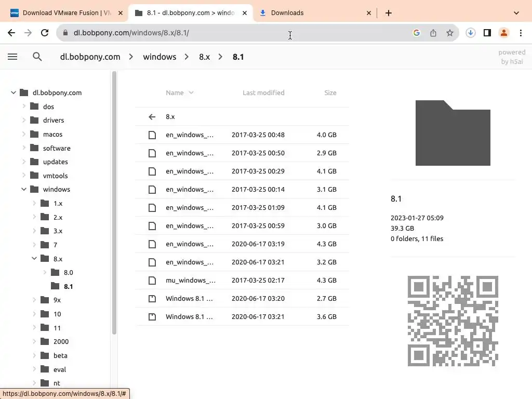
Task: Go back to the previous page
Action: point(11,33)
